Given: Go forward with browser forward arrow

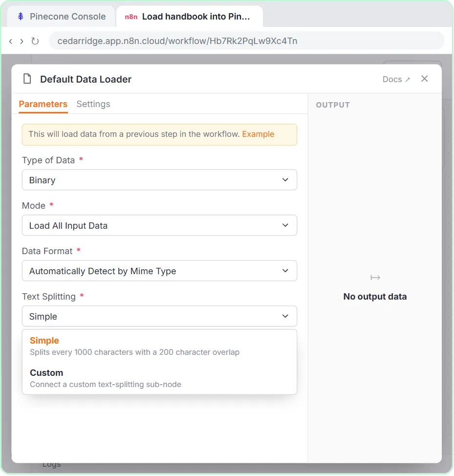Looking at the screenshot, I should tap(22, 41).
